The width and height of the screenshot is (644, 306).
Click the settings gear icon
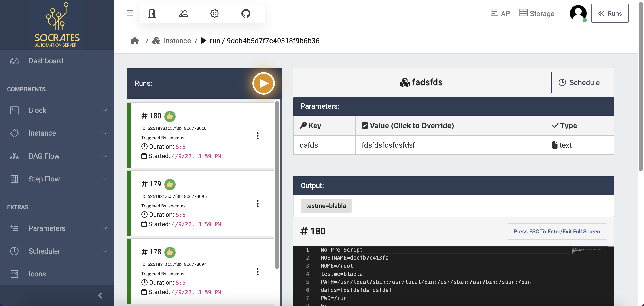tap(214, 13)
